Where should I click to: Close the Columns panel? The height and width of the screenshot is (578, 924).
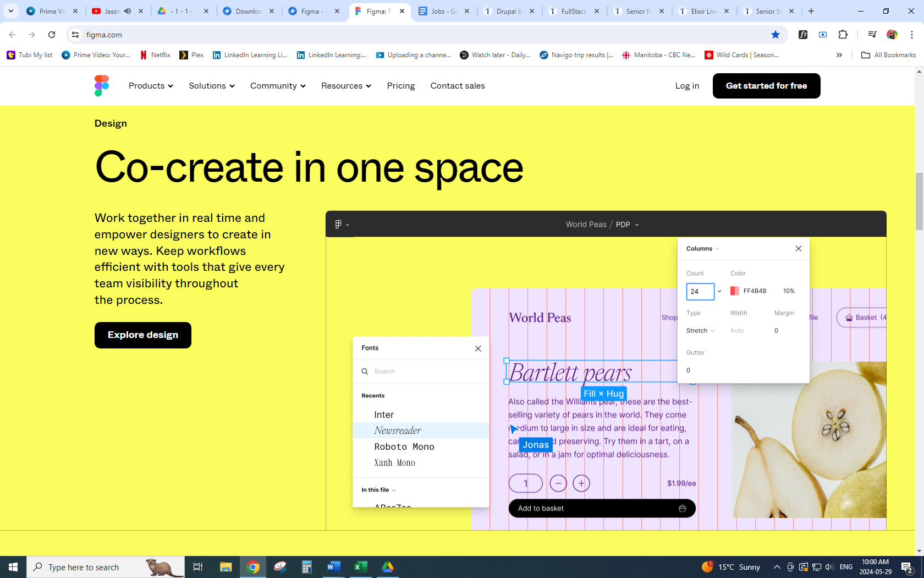coord(799,249)
